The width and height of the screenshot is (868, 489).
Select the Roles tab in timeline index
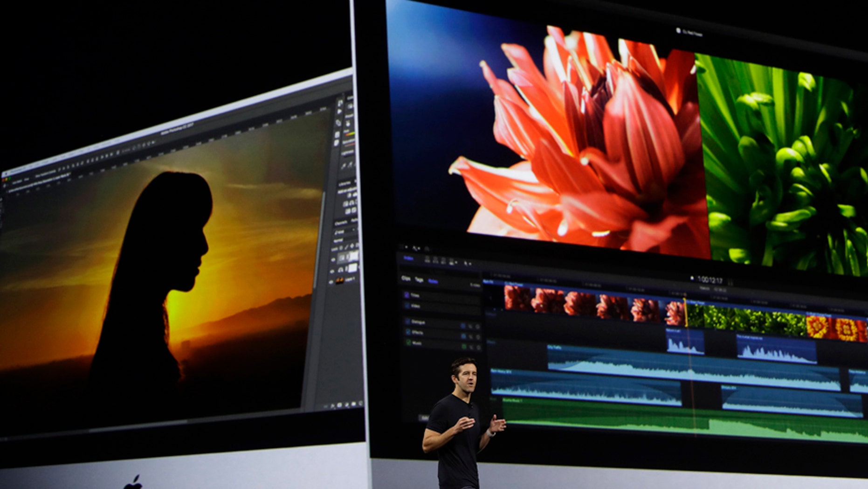[433, 281]
